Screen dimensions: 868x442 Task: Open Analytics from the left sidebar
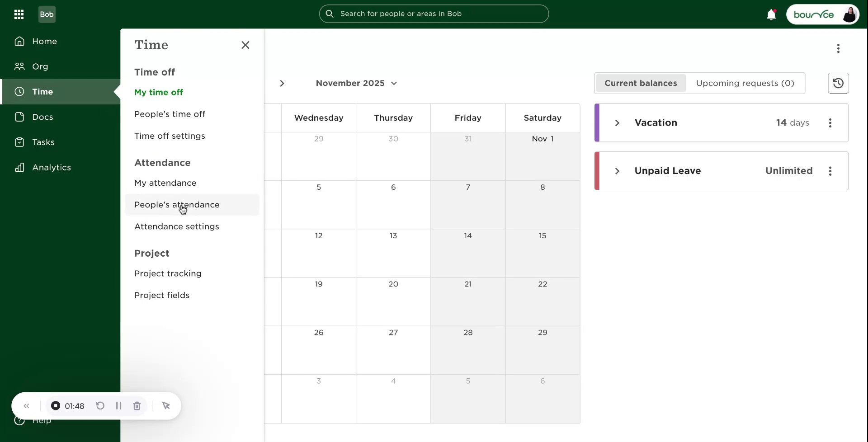[51, 167]
